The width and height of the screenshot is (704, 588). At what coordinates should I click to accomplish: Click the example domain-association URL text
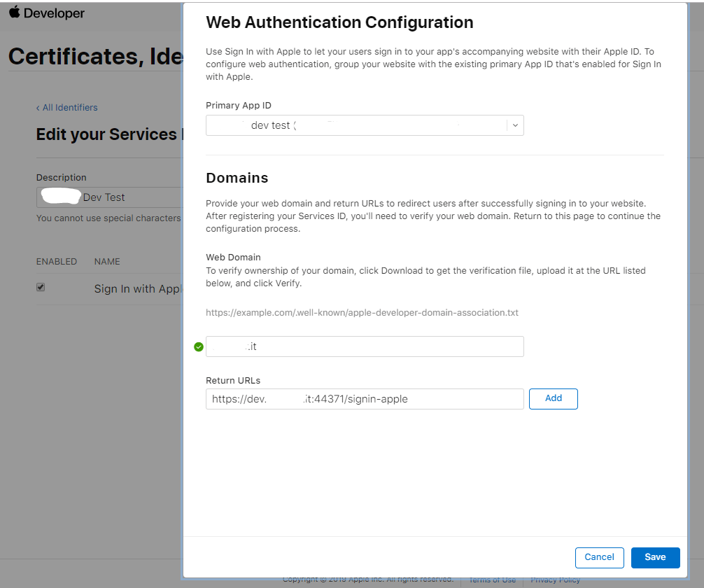362,313
